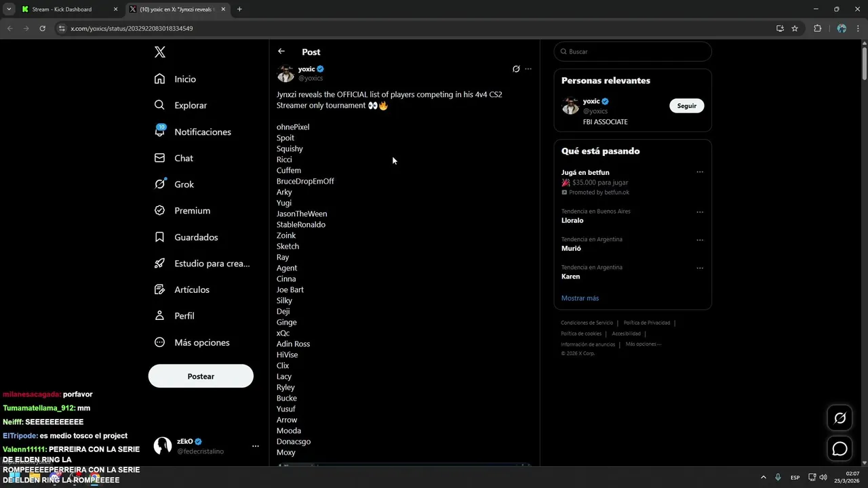Click Mostrar más under trends

(x=580, y=298)
